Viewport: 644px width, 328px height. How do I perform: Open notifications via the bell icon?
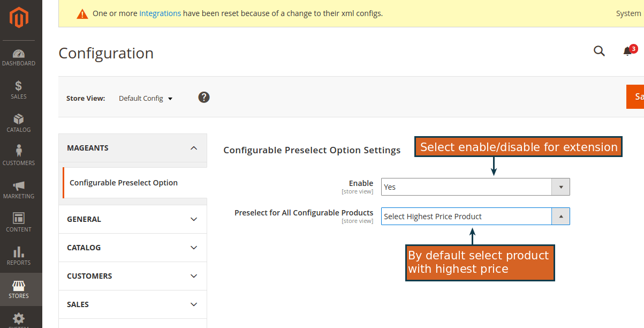pyautogui.click(x=627, y=51)
